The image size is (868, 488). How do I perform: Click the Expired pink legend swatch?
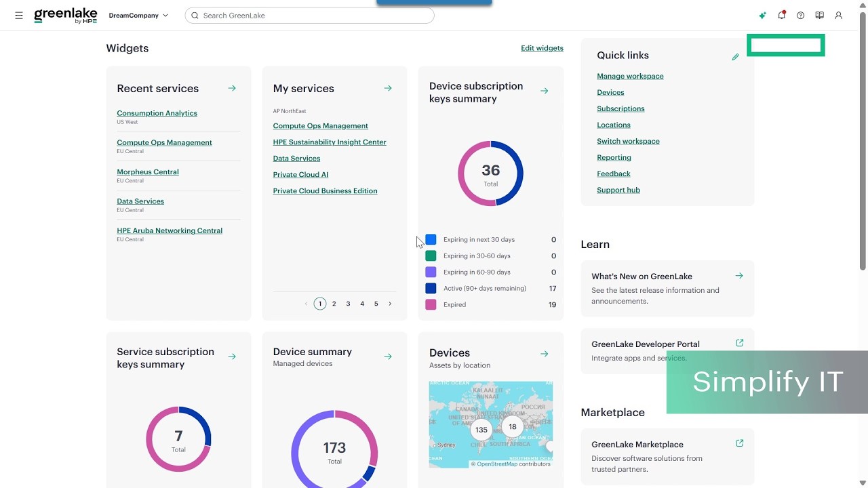pyautogui.click(x=431, y=304)
